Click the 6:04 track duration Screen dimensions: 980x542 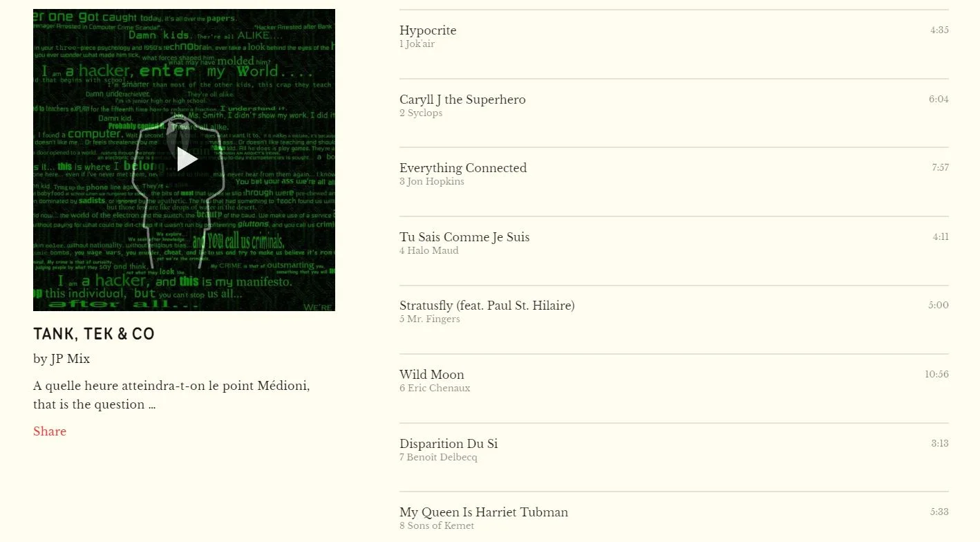pos(939,99)
